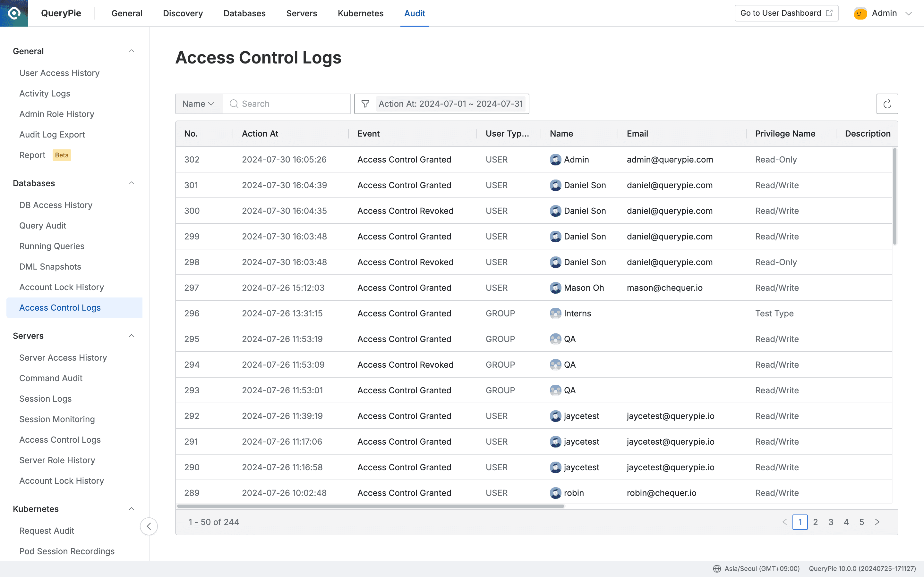This screenshot has width=924, height=577.
Task: Go to page 2 of results
Action: click(816, 522)
